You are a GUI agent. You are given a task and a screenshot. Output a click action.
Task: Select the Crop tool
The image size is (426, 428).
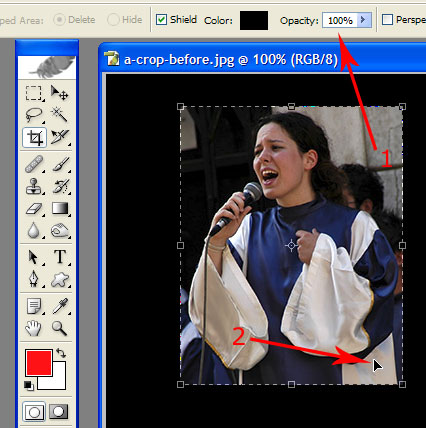[x=34, y=137]
